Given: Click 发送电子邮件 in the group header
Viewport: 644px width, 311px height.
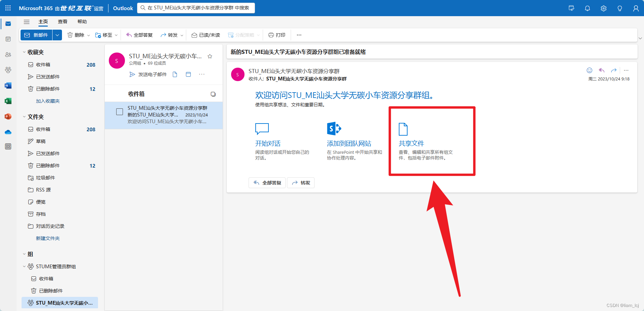Looking at the screenshot, I should pyautogui.click(x=148, y=74).
